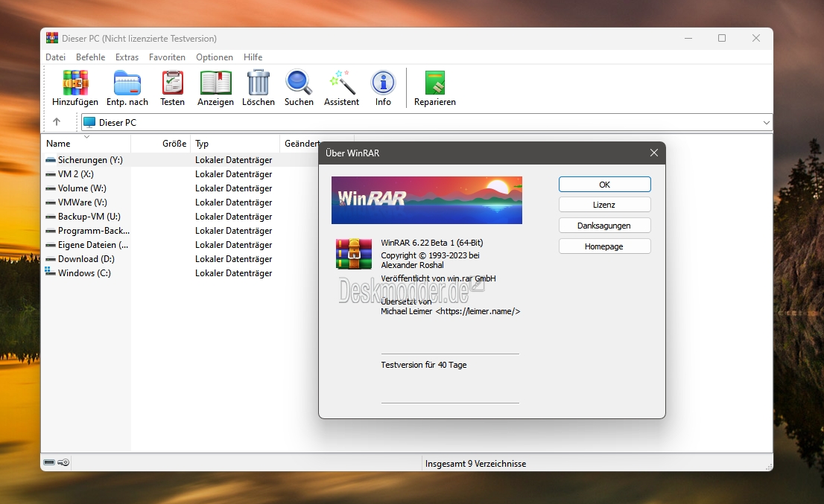The image size is (824, 504).
Task: Open the Befehle menu
Action: tap(90, 57)
